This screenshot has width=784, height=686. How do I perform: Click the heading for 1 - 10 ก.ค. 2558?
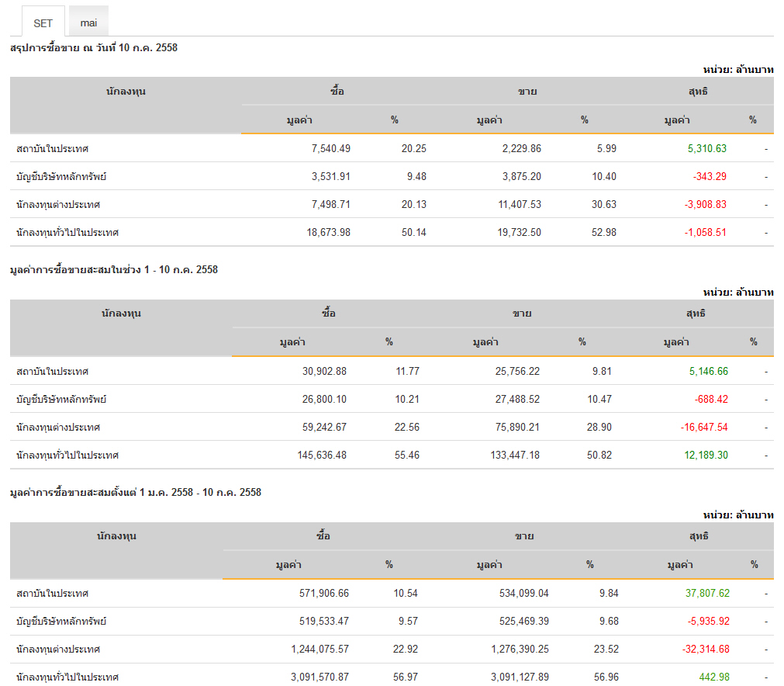[114, 270]
